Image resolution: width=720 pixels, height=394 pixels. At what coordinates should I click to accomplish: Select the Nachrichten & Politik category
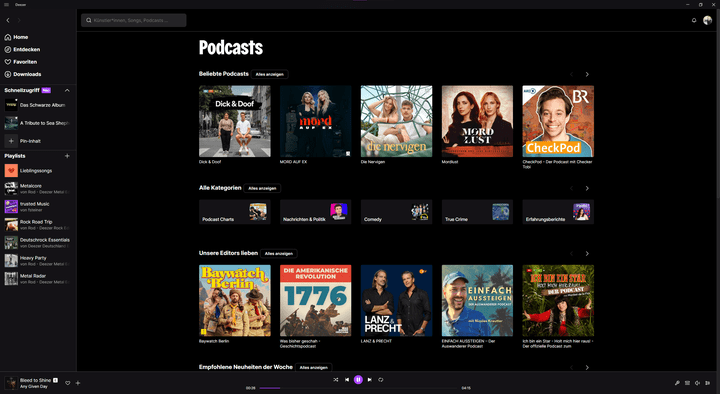point(315,212)
